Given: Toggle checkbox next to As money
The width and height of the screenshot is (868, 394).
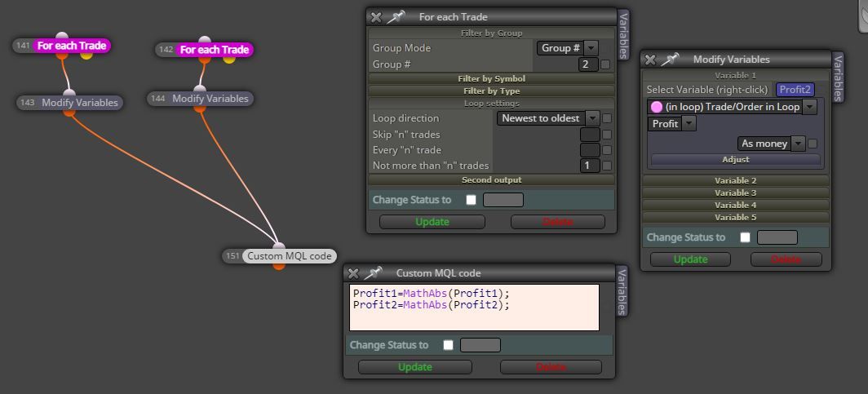Looking at the screenshot, I should point(812,144).
